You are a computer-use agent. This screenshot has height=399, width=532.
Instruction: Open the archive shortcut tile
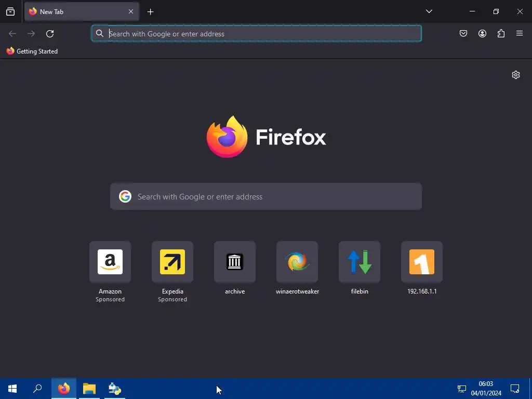point(235,262)
